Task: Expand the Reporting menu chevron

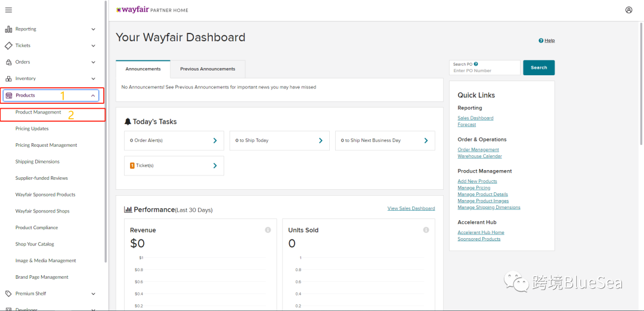Action: click(x=93, y=29)
